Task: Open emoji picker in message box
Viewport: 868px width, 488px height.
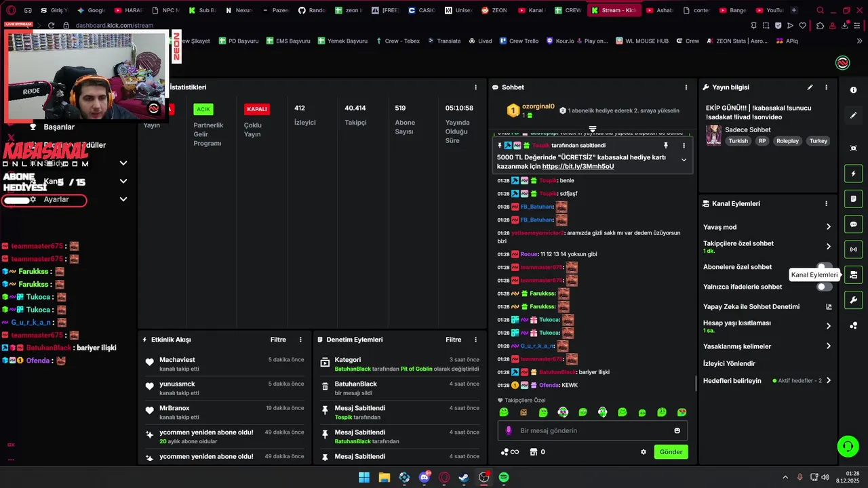Action: coord(677,430)
